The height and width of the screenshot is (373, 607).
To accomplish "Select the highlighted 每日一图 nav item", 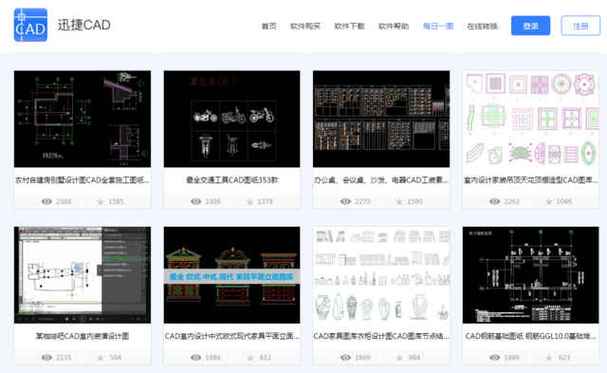I will pos(438,26).
